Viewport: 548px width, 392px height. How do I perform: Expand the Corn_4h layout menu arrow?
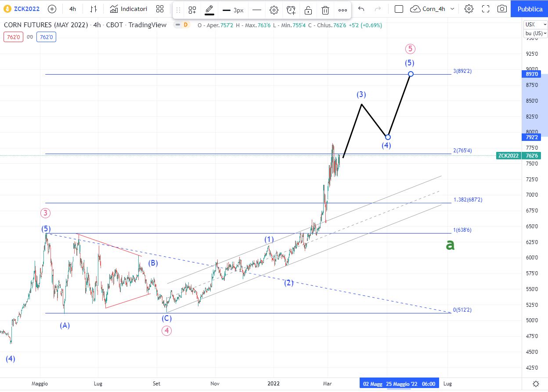click(x=453, y=9)
